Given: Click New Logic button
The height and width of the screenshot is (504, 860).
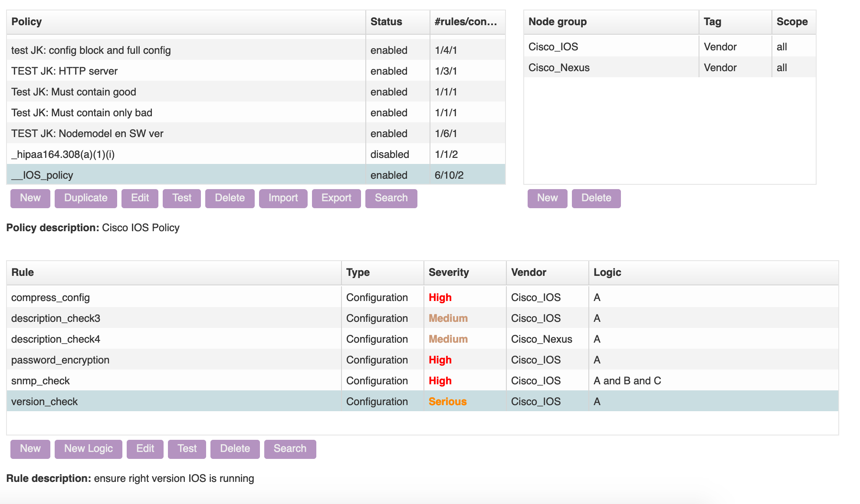Looking at the screenshot, I should point(88,449).
